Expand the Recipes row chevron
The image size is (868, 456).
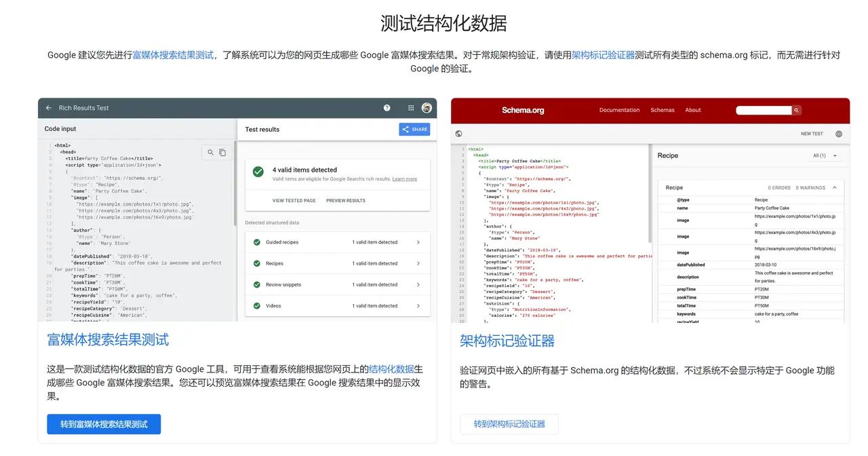pos(418,263)
